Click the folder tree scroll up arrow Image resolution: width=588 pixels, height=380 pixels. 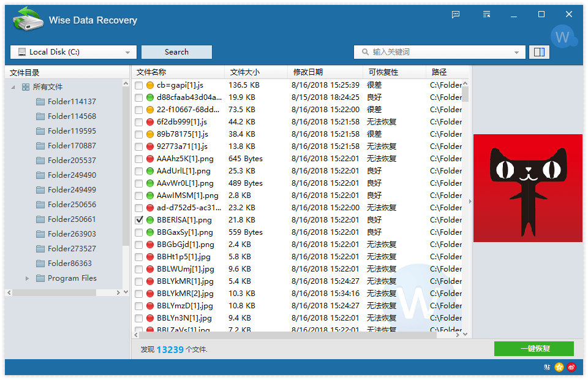(x=126, y=83)
